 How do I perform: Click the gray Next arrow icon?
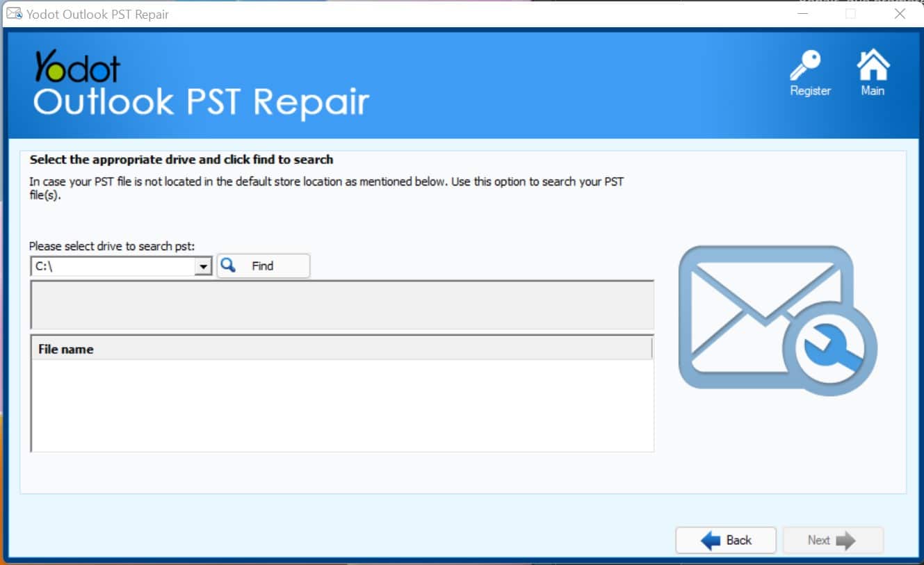845,541
